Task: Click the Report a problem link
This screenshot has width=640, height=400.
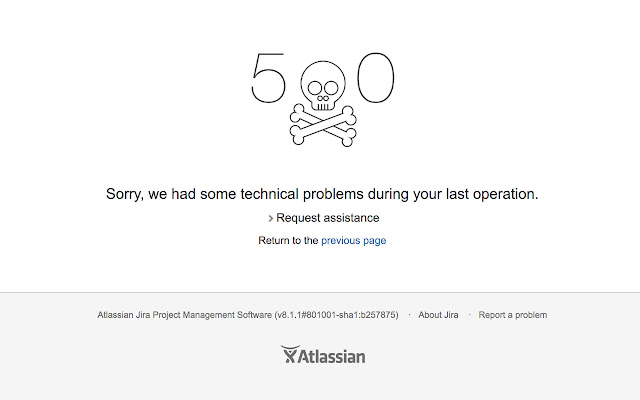Action: [x=513, y=315]
